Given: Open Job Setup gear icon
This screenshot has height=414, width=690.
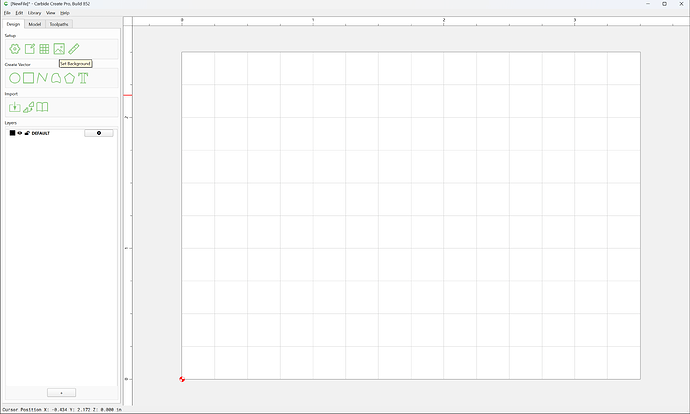Looking at the screenshot, I should (x=15, y=49).
